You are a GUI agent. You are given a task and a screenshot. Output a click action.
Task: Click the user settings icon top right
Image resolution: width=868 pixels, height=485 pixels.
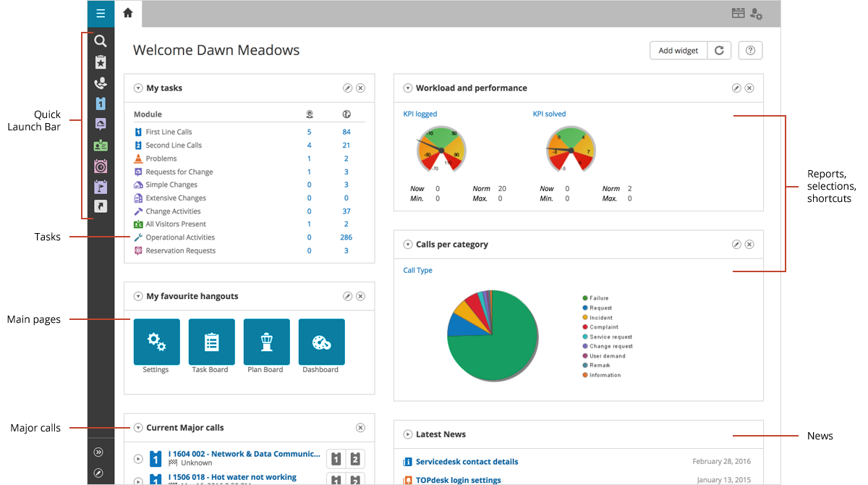coord(757,13)
